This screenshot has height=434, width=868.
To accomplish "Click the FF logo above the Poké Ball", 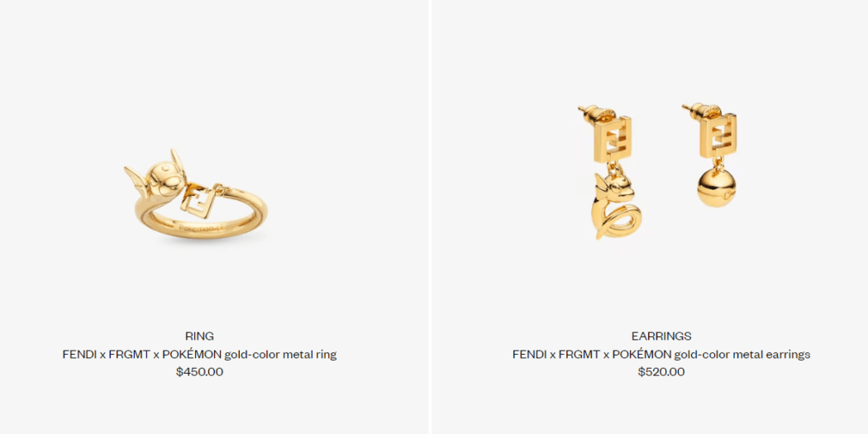I will 718,136.
